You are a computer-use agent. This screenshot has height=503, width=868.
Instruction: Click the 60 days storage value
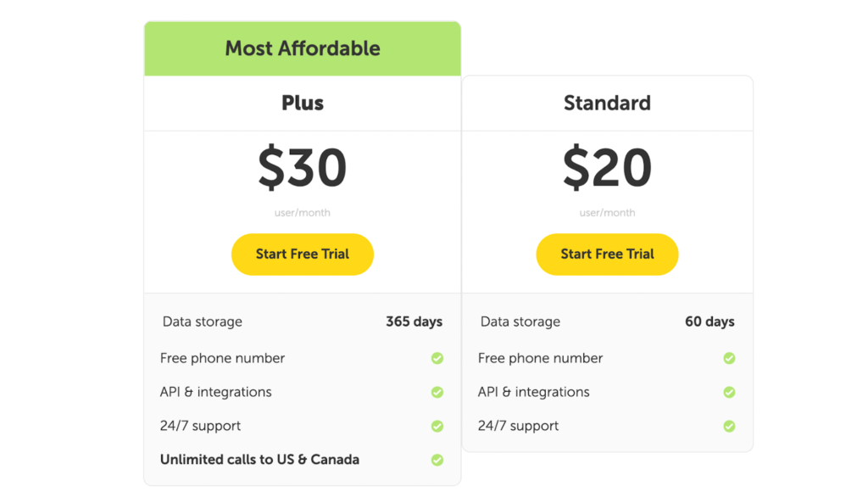click(x=709, y=322)
